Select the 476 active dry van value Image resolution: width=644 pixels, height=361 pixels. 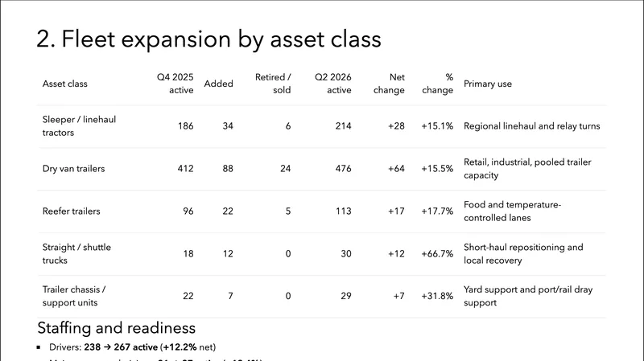coord(341,169)
